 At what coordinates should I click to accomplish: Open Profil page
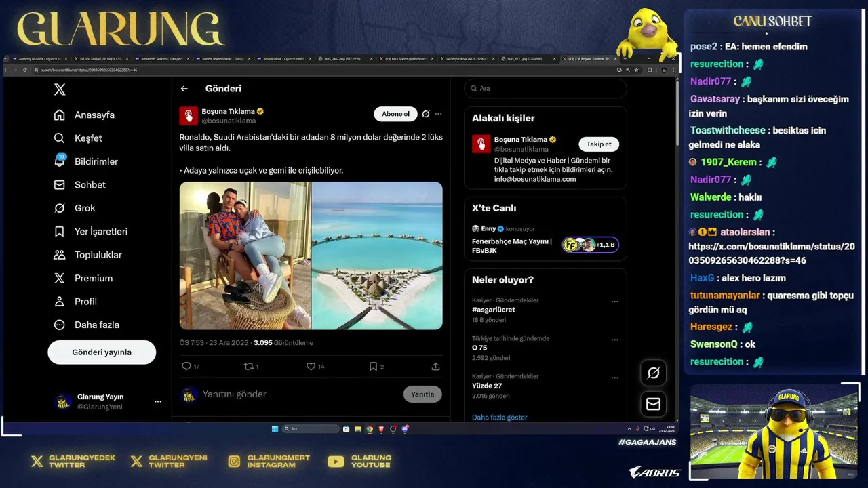coord(76,302)
